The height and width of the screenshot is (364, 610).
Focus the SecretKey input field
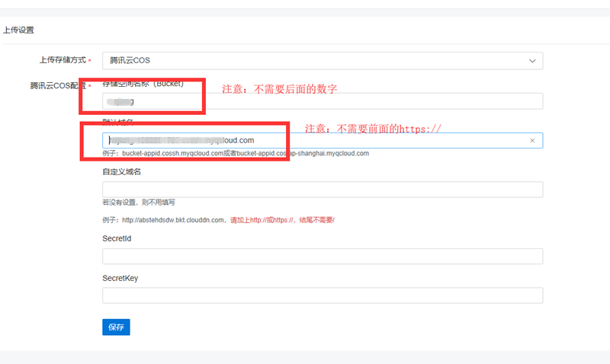[323, 295]
